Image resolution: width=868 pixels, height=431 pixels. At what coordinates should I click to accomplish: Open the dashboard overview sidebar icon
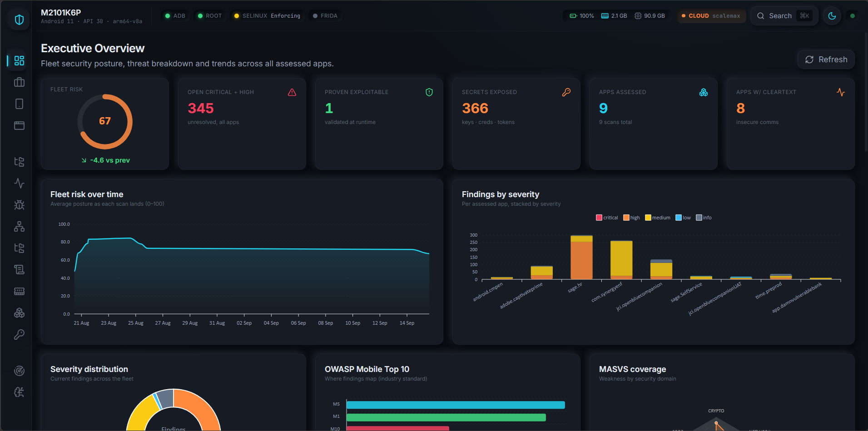(19, 60)
